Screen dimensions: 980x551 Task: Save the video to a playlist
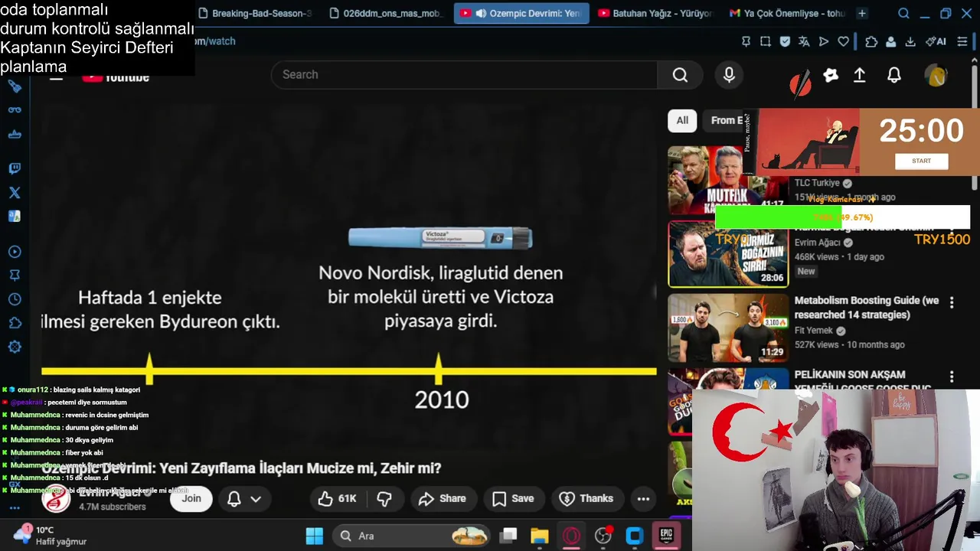(513, 499)
